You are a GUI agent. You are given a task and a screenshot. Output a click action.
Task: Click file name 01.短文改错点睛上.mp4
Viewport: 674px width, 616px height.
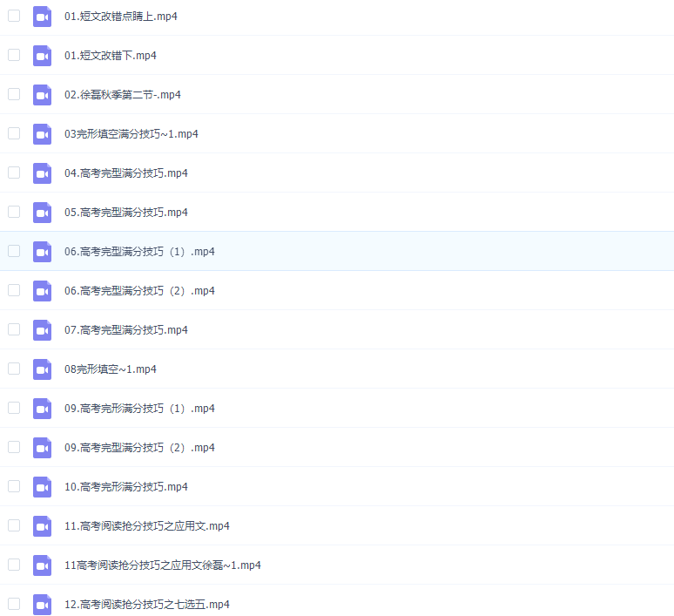tap(121, 17)
